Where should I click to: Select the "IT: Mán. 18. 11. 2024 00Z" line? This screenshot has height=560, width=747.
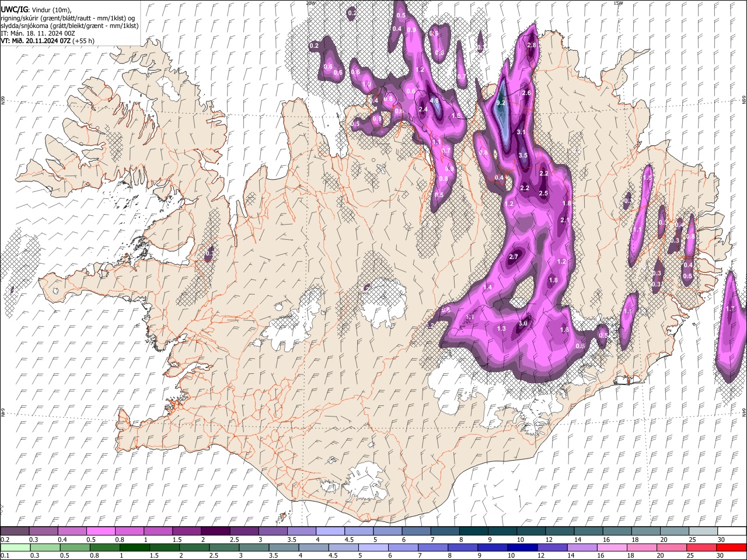[37, 33]
